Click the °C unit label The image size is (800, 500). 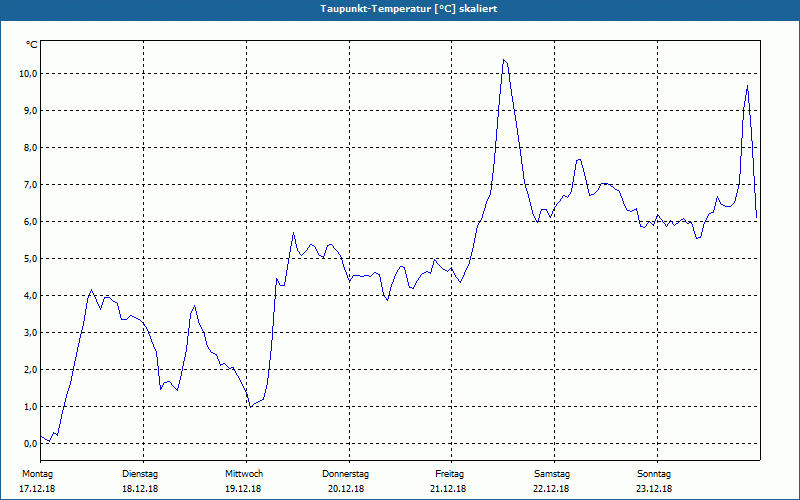(x=31, y=45)
